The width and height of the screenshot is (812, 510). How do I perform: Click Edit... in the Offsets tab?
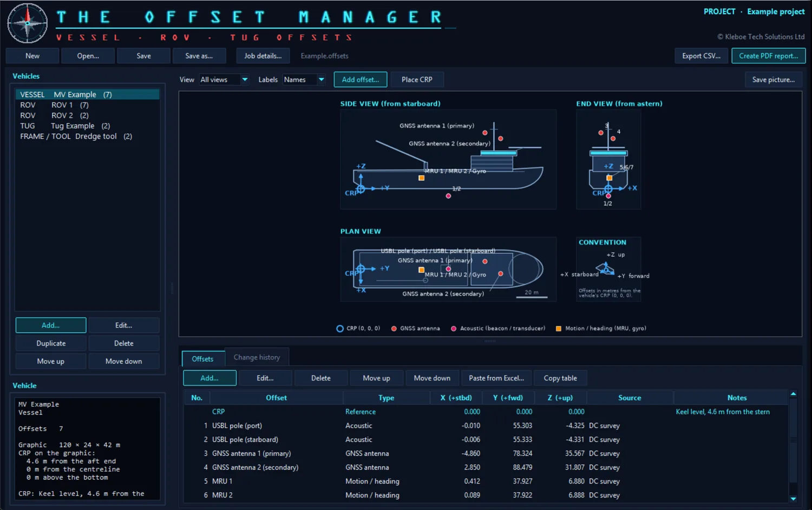point(265,378)
